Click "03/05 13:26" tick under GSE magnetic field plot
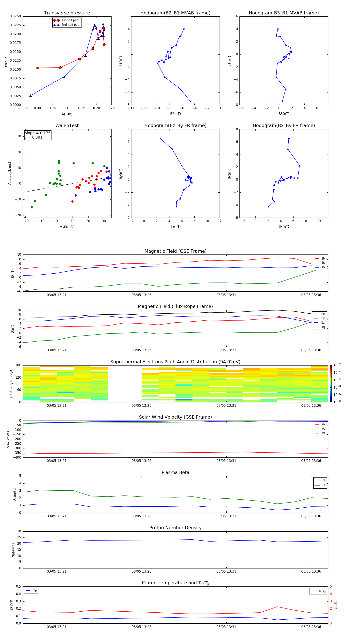 point(141,295)
